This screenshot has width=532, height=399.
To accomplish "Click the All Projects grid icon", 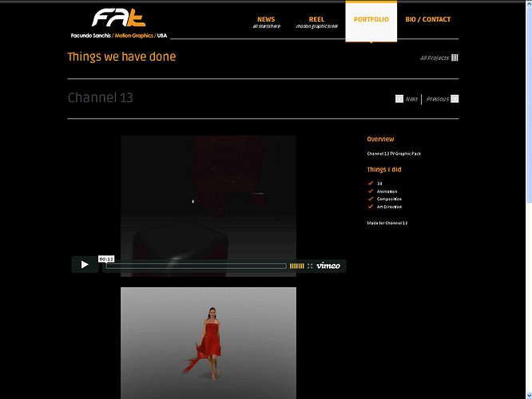I will (455, 57).
